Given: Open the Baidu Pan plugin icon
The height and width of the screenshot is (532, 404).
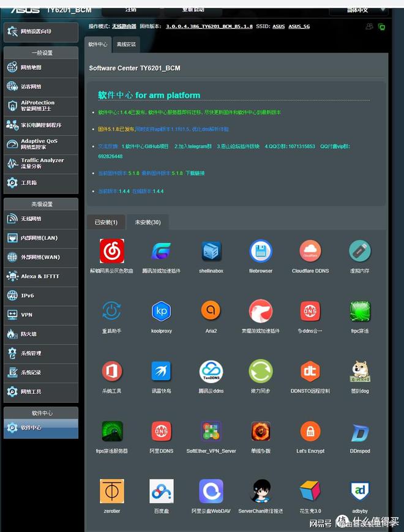Looking at the screenshot, I should pyautogui.click(x=162, y=491).
